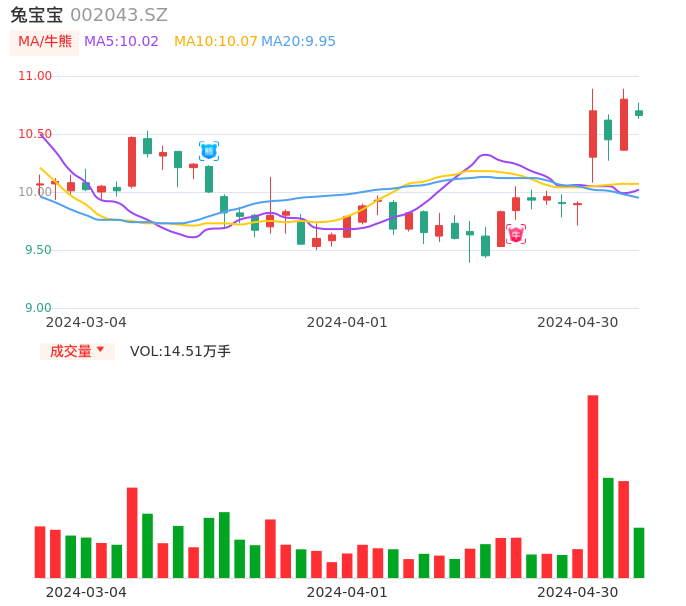Click the last green candlestick on the right

coord(639,113)
